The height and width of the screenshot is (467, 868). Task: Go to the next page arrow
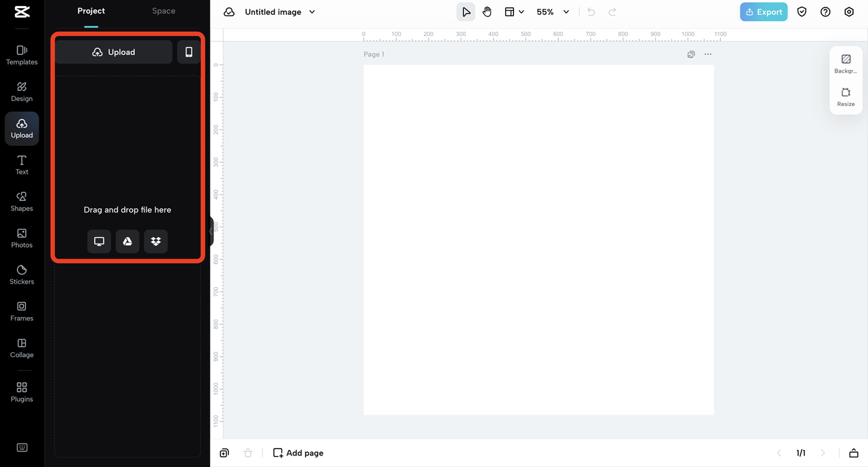pos(823,453)
